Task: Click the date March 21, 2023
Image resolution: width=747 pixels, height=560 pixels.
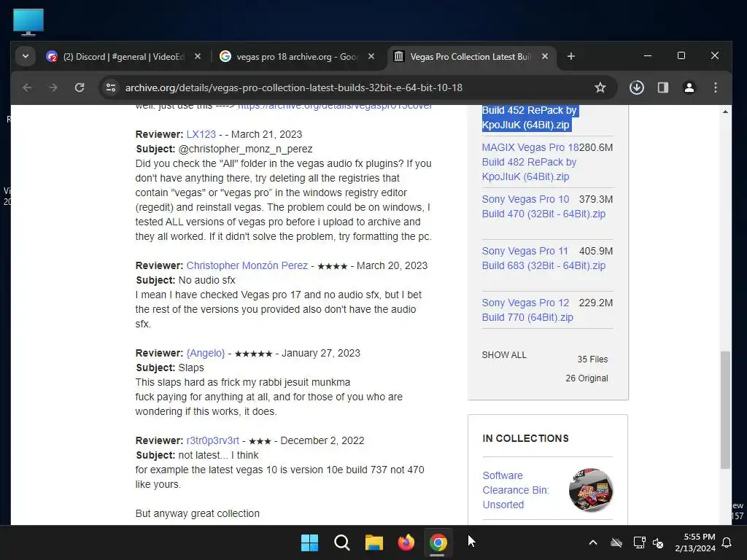Action: pos(267,134)
